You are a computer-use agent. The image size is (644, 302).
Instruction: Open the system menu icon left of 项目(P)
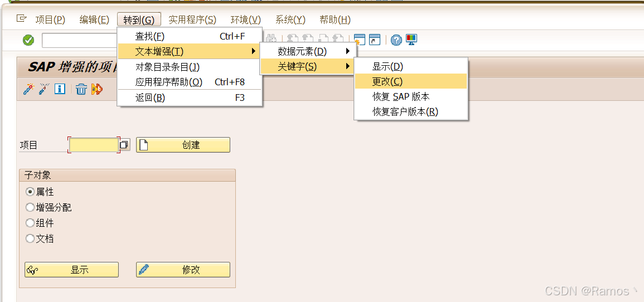click(21, 18)
